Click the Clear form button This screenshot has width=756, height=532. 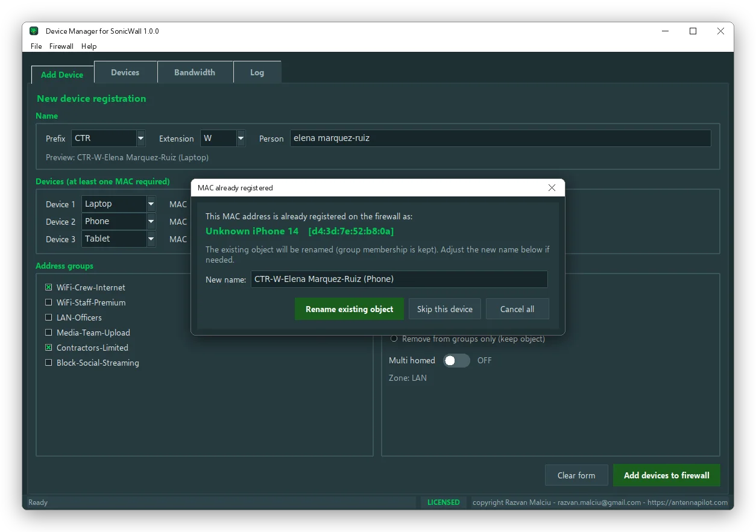point(576,475)
